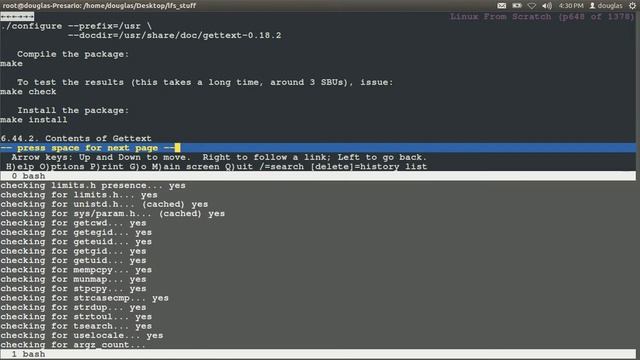Click the 'make check' command line

28,92
